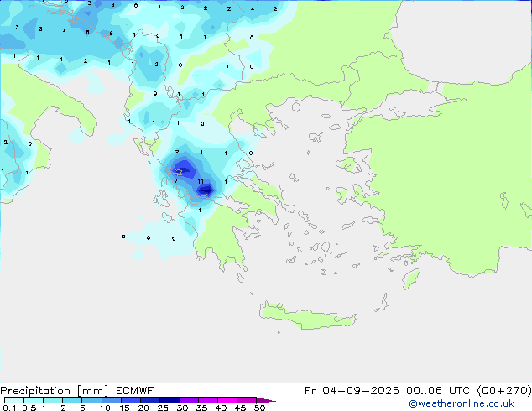Click the 35–40 mm legend color swatch

click(208, 400)
